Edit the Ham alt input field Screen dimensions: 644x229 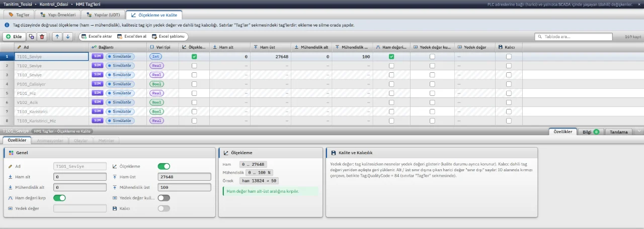[80, 177]
